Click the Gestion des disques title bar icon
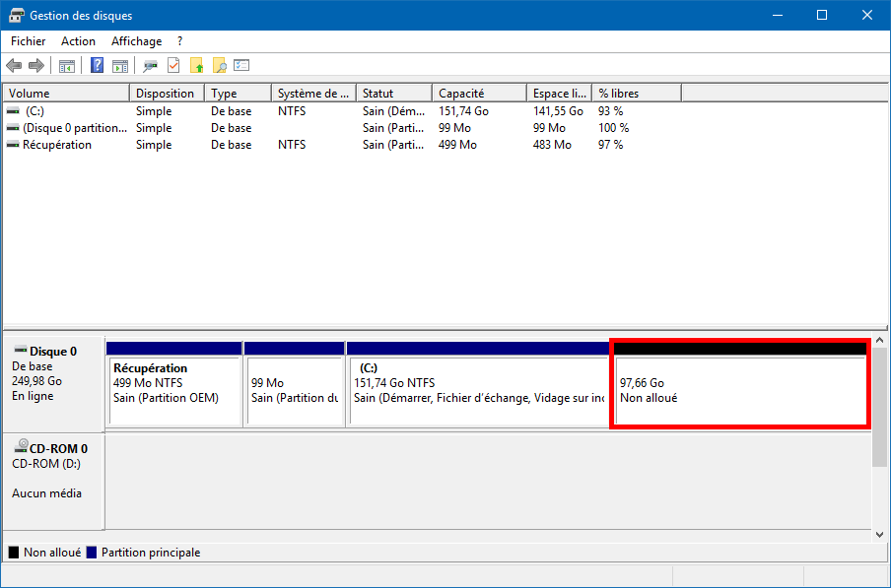Screen dimensions: 891x588 [16, 16]
